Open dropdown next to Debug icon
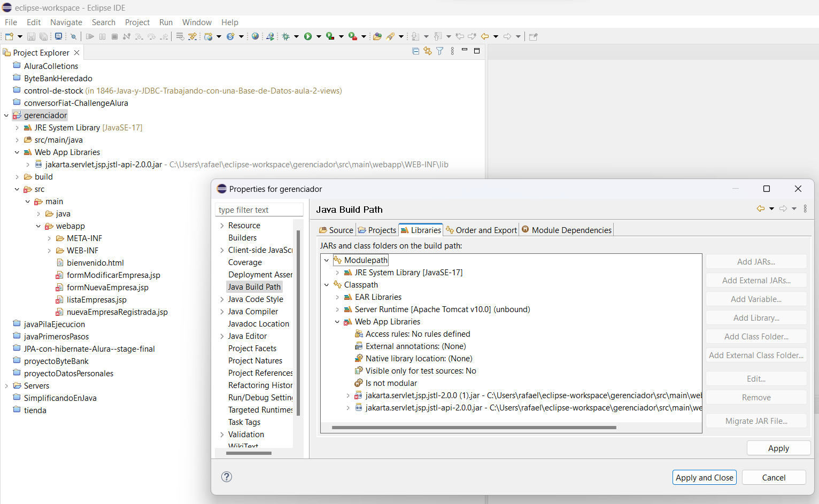 [296, 36]
